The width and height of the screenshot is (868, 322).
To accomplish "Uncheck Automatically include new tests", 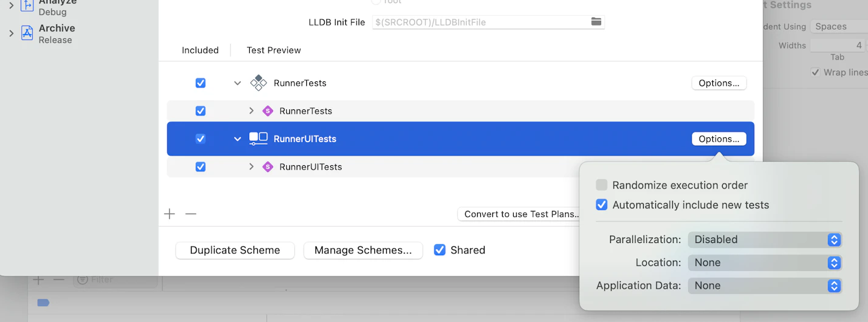I will coord(602,205).
